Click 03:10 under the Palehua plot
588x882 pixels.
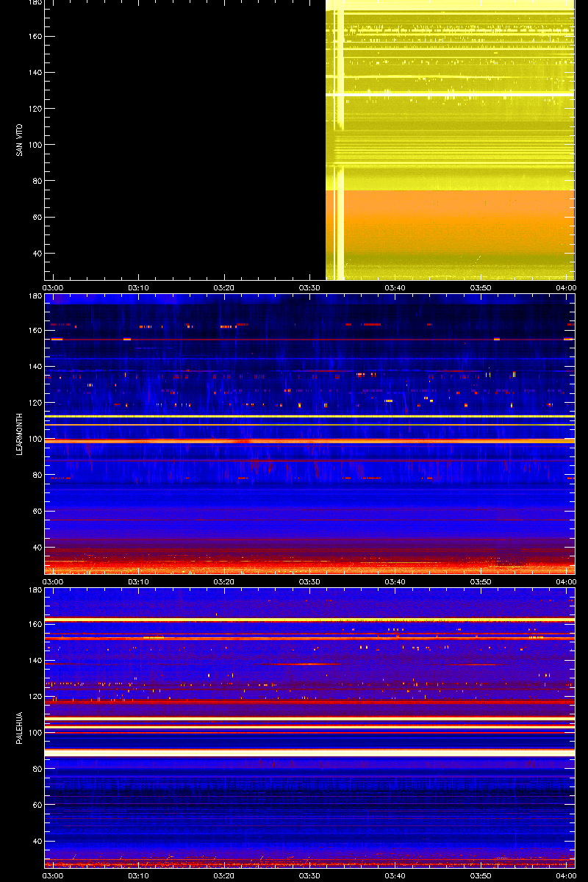(138, 875)
